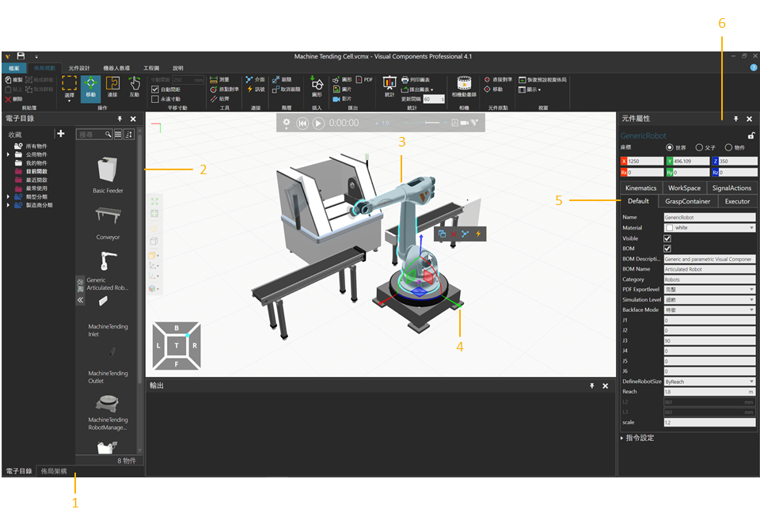
Task: Select the 移動 (Move) tool in the ribbon
Action: (90, 86)
